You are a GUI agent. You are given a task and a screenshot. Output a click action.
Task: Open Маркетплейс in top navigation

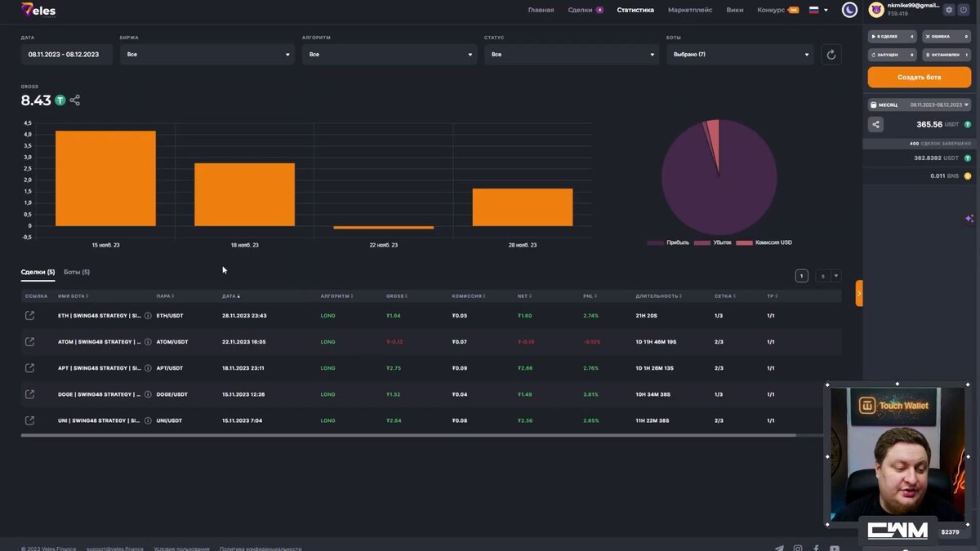point(690,10)
